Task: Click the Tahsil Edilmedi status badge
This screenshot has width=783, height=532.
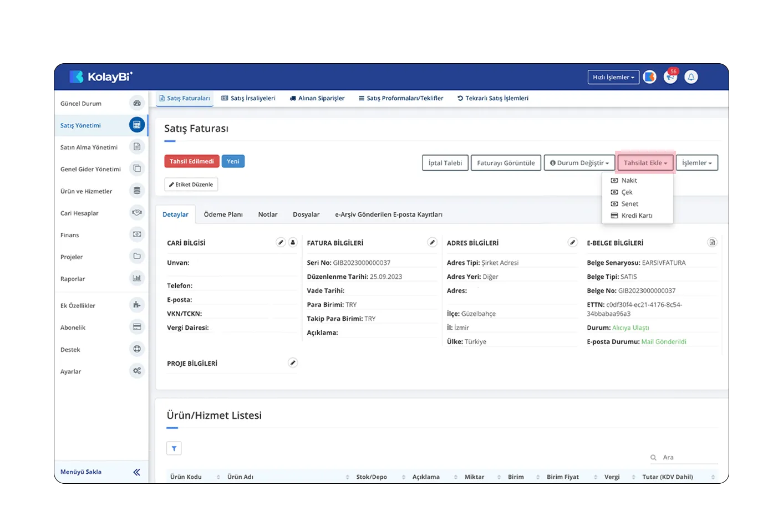Action: (x=192, y=161)
